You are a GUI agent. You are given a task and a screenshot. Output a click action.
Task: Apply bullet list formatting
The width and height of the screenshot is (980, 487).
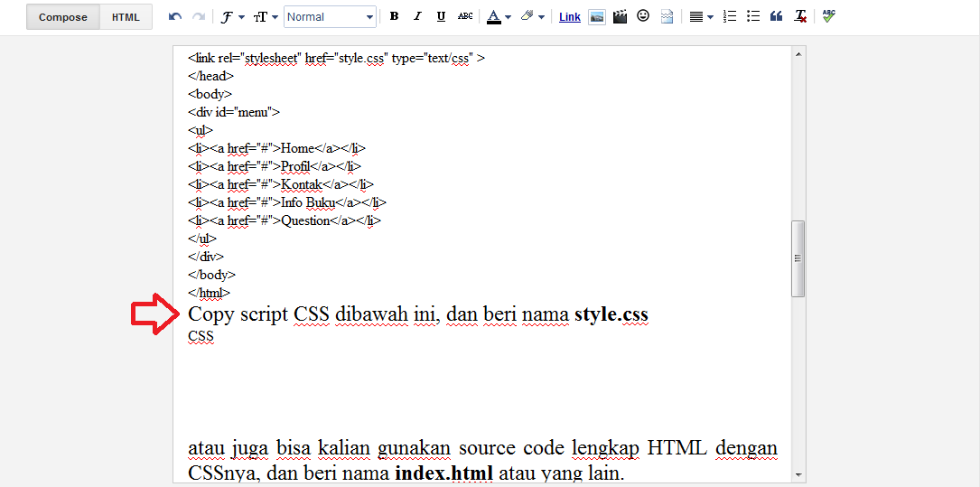pos(753,17)
